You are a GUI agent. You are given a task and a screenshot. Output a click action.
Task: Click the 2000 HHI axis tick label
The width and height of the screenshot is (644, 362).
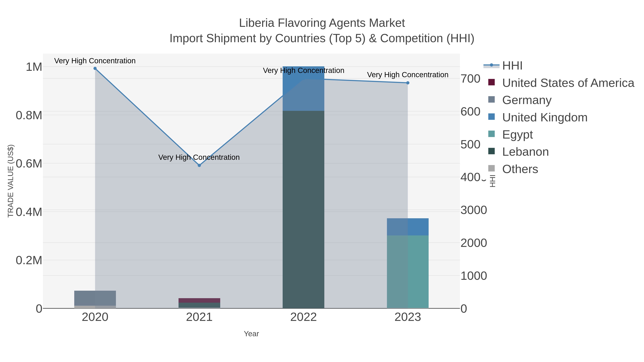coord(474,243)
